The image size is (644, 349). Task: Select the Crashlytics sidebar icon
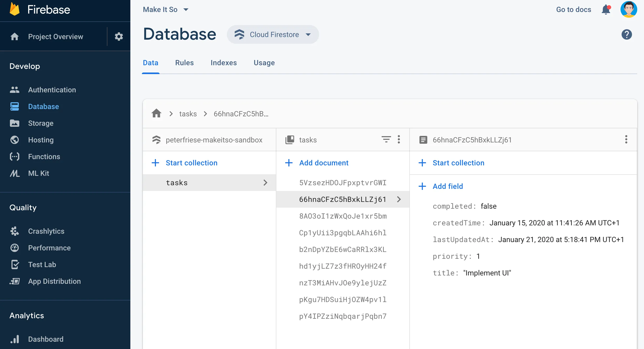(x=15, y=231)
